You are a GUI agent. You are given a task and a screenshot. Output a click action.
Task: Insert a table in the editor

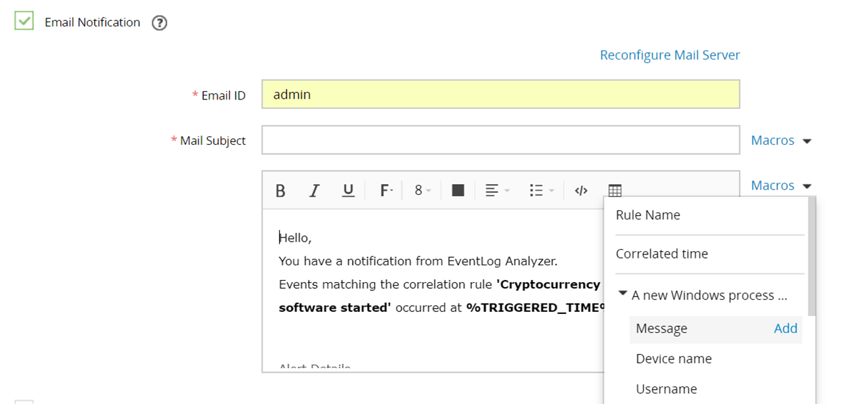tap(615, 191)
